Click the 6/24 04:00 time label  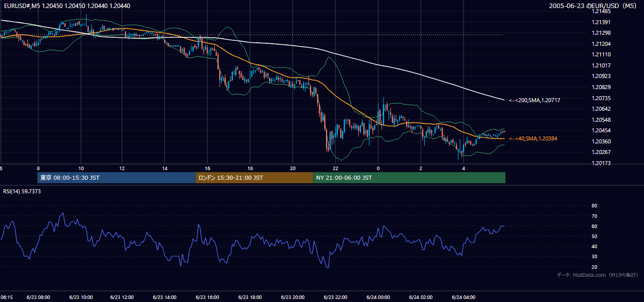click(464, 297)
